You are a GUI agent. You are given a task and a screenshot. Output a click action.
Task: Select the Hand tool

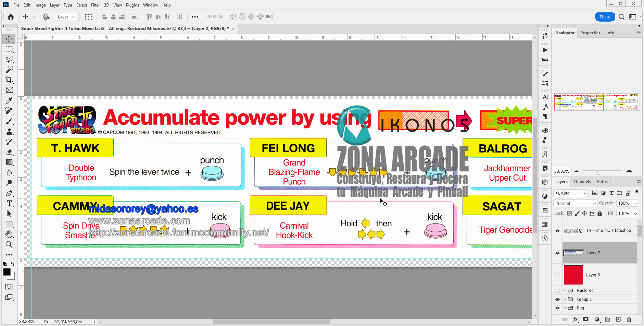(9, 234)
